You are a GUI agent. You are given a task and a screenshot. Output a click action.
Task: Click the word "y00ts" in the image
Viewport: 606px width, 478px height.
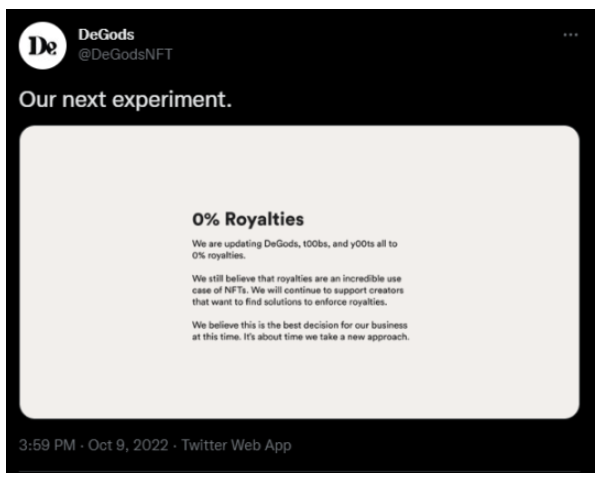click(x=363, y=244)
